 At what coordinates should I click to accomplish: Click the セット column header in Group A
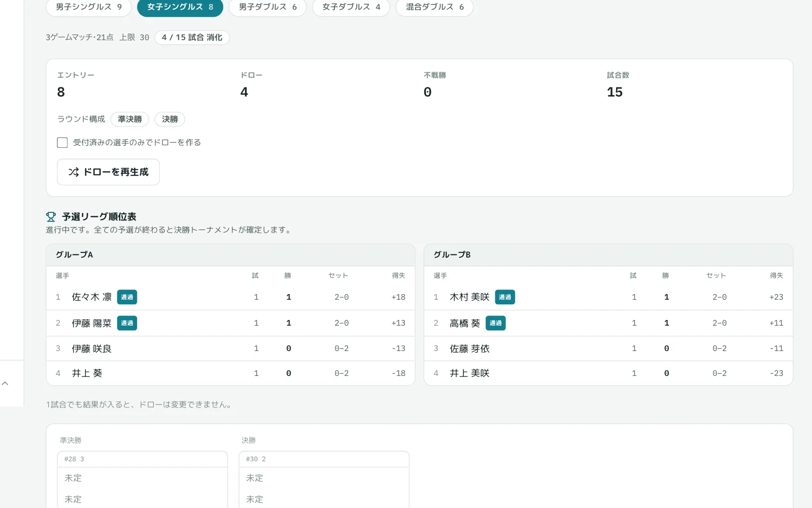[x=338, y=276]
